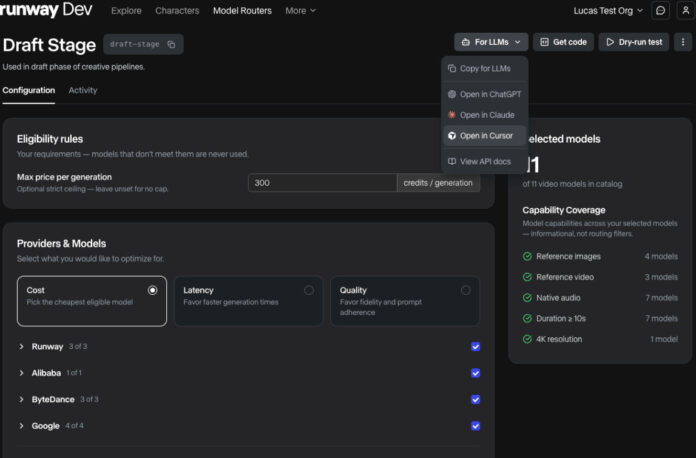696x458 pixels.
Task: Click the Get code button
Action: (x=563, y=42)
